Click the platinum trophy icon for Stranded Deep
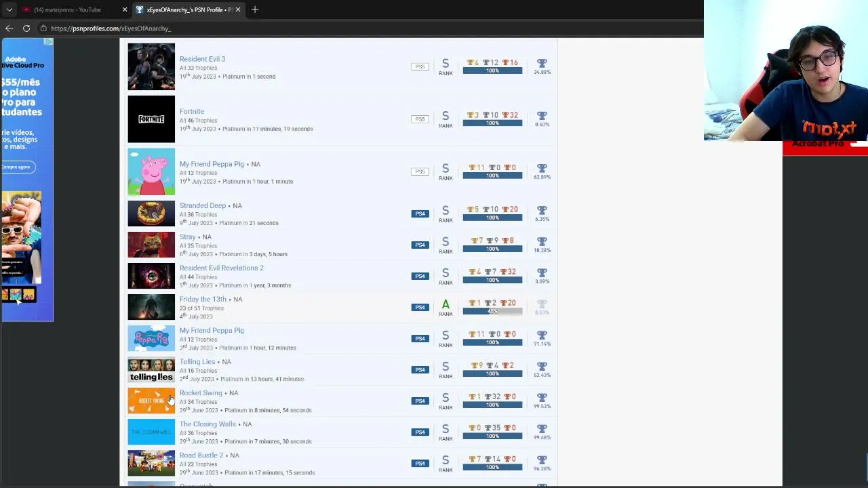The height and width of the screenshot is (488, 868). click(542, 210)
